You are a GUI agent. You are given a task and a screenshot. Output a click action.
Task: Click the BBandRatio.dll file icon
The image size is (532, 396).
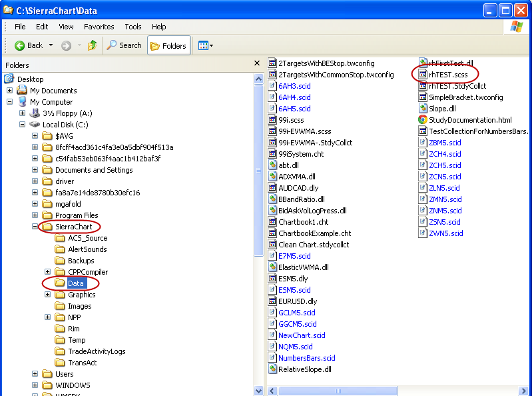click(x=272, y=199)
